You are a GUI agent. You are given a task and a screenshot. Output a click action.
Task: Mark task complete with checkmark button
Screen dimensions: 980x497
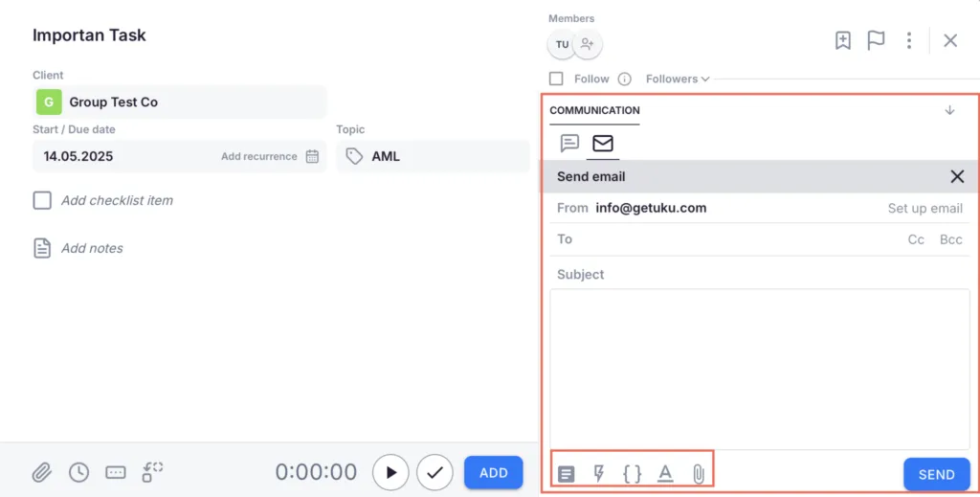[434, 473]
